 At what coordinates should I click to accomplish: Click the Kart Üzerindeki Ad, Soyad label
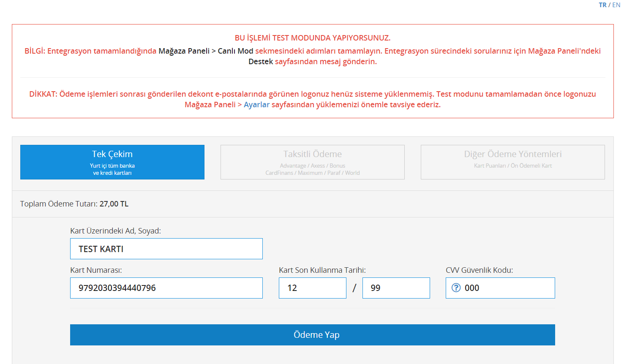pyautogui.click(x=115, y=231)
